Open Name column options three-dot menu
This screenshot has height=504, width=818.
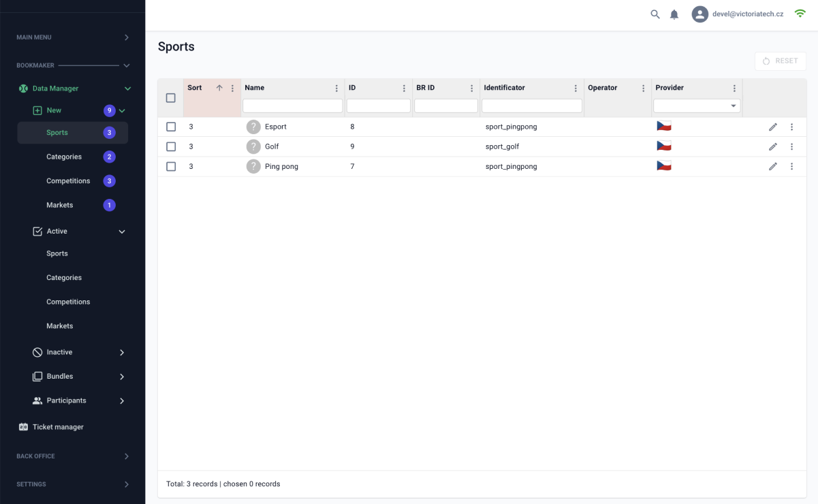coord(336,89)
